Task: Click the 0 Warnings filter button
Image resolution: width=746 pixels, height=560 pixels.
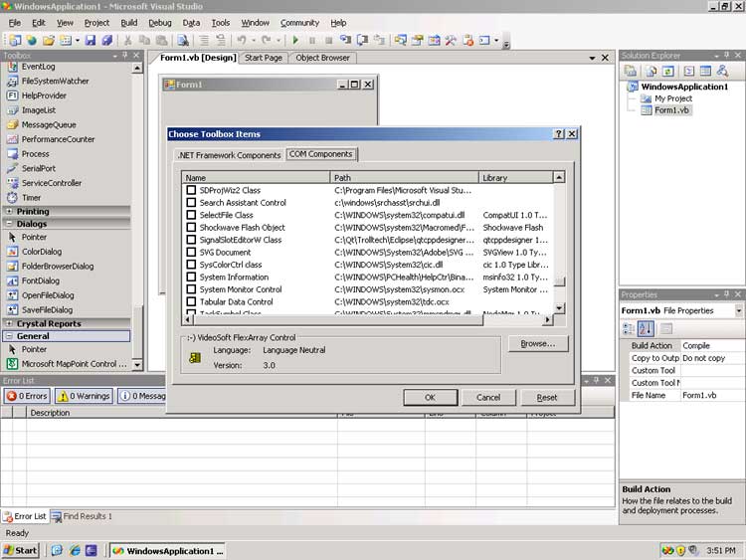Action: [85, 396]
